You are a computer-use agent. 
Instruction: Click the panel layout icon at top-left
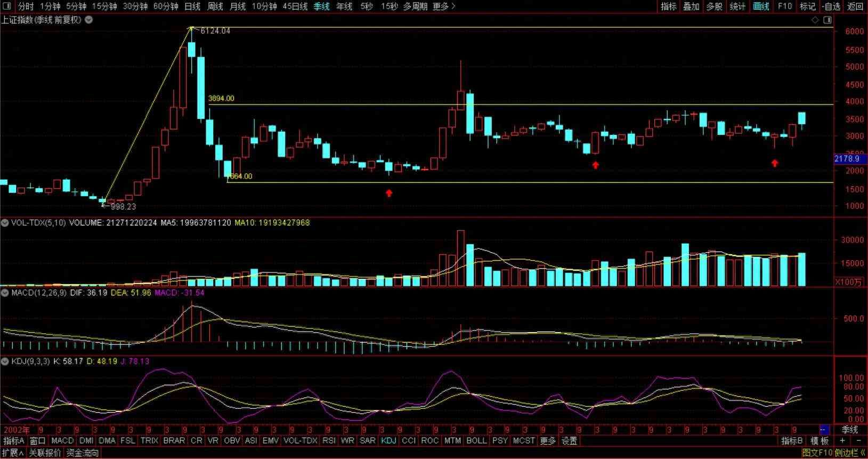pyautogui.click(x=8, y=6)
